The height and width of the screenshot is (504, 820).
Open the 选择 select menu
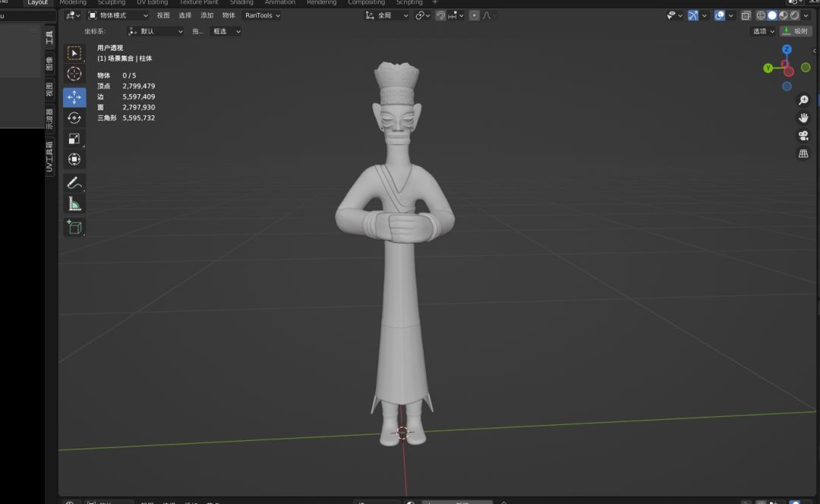coord(185,16)
